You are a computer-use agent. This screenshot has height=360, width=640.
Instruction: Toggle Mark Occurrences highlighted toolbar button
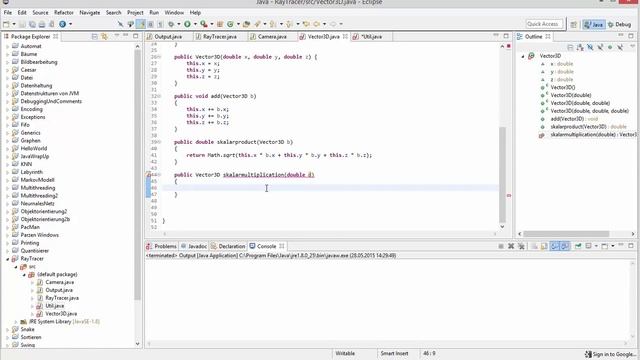[x=141, y=24]
